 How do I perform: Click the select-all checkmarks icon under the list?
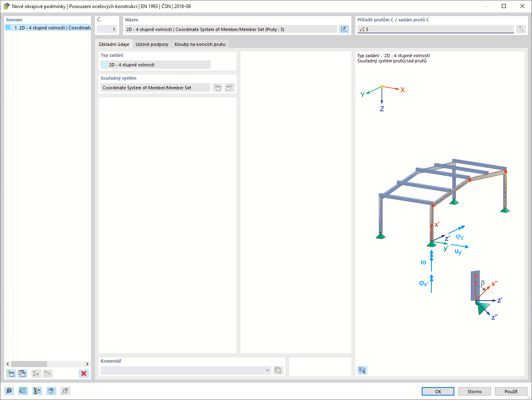36,373
